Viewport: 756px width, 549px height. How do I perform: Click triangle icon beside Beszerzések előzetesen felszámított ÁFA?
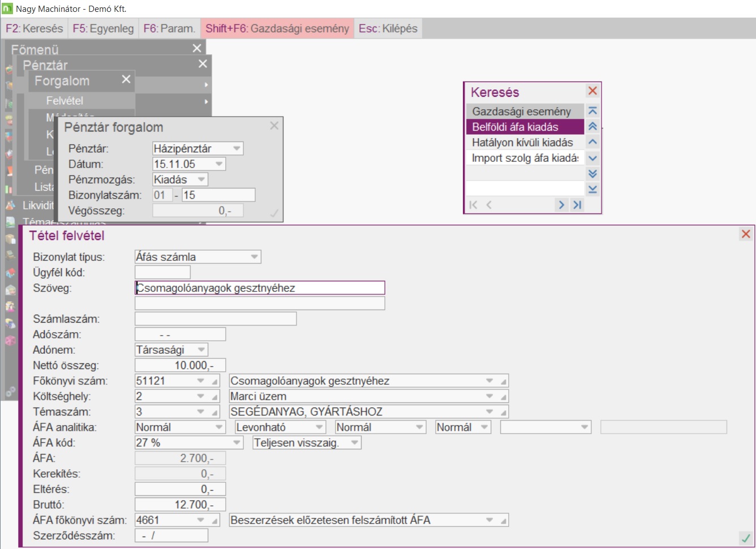click(x=503, y=520)
